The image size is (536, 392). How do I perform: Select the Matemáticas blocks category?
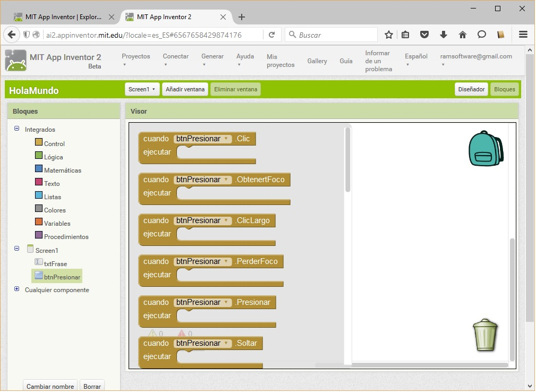62,171
